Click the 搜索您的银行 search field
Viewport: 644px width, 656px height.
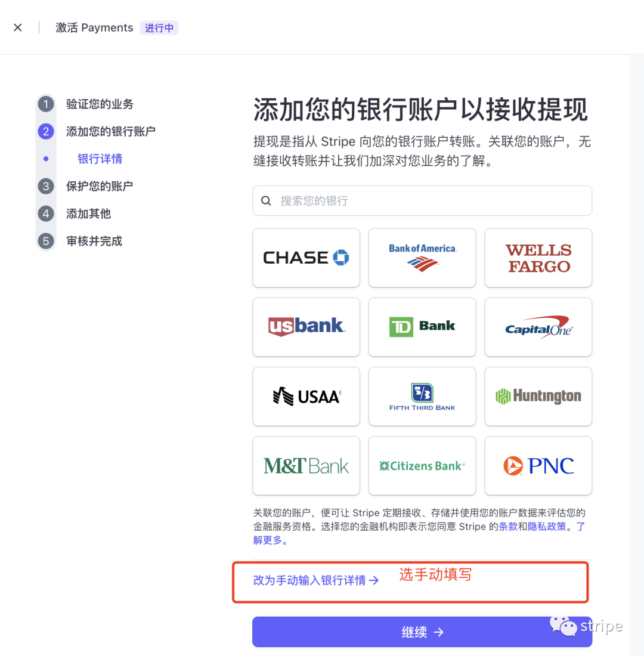pos(422,201)
